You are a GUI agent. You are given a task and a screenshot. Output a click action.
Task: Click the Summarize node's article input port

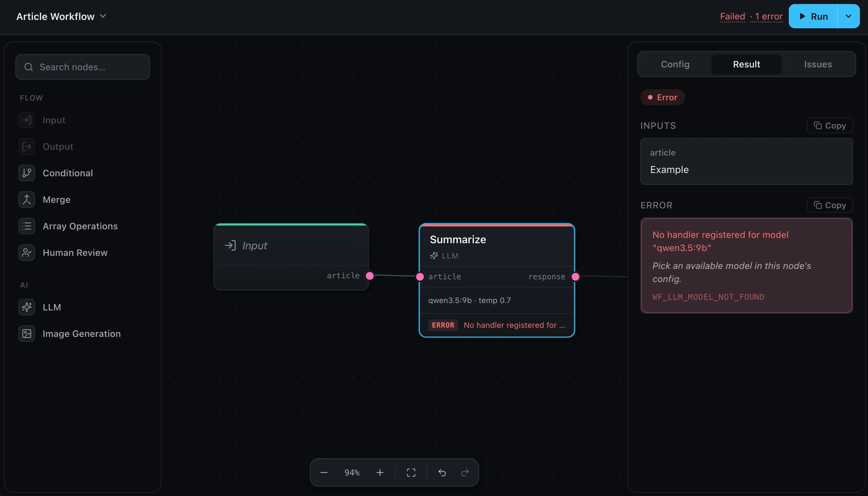(420, 277)
